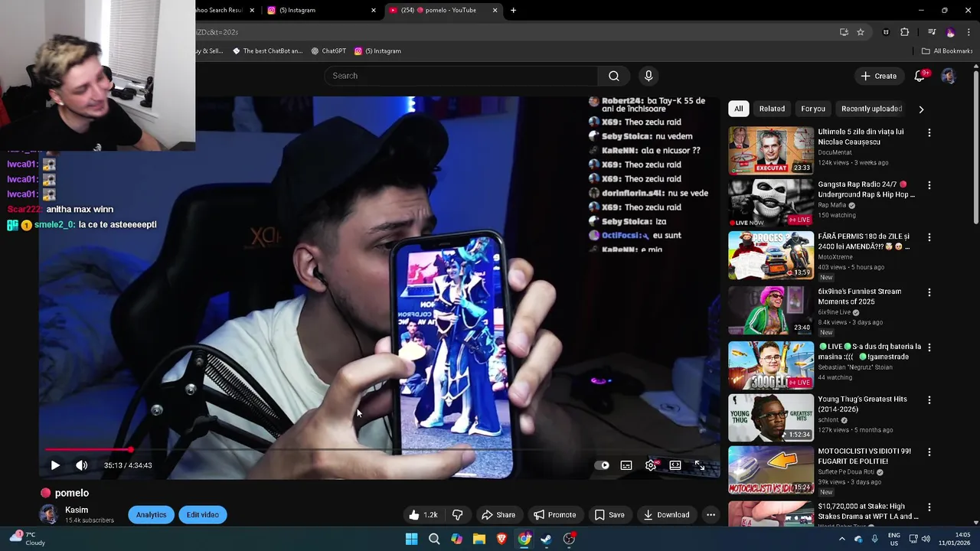
Task: Open options for 6ix9ine's Funniest Stream video
Action: point(929,292)
